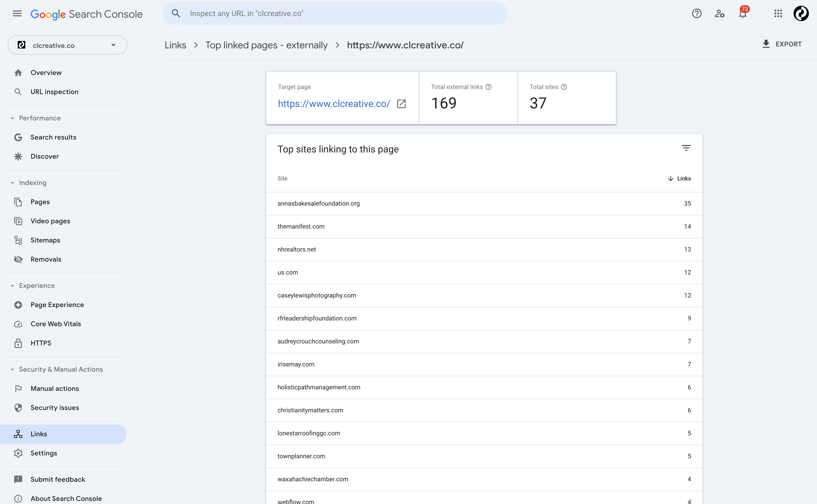Viewport: 817px width, 504px height.
Task: Show help for Total sites
Action: pyautogui.click(x=564, y=87)
